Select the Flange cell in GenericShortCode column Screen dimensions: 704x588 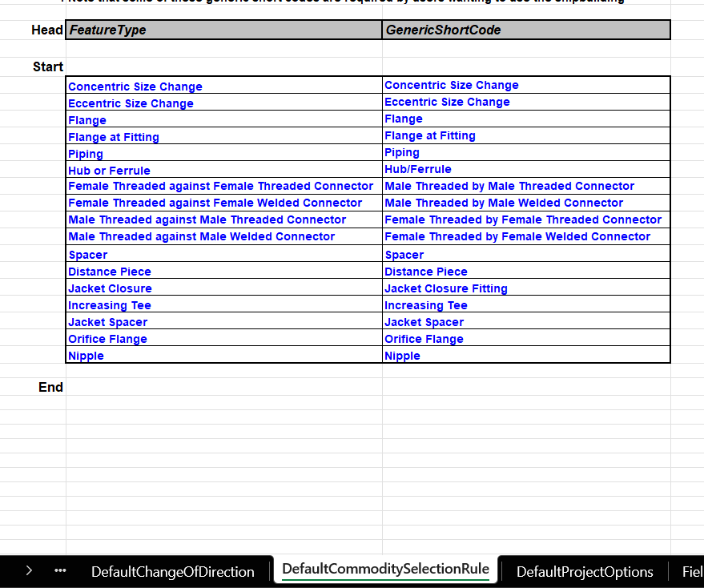(x=526, y=119)
